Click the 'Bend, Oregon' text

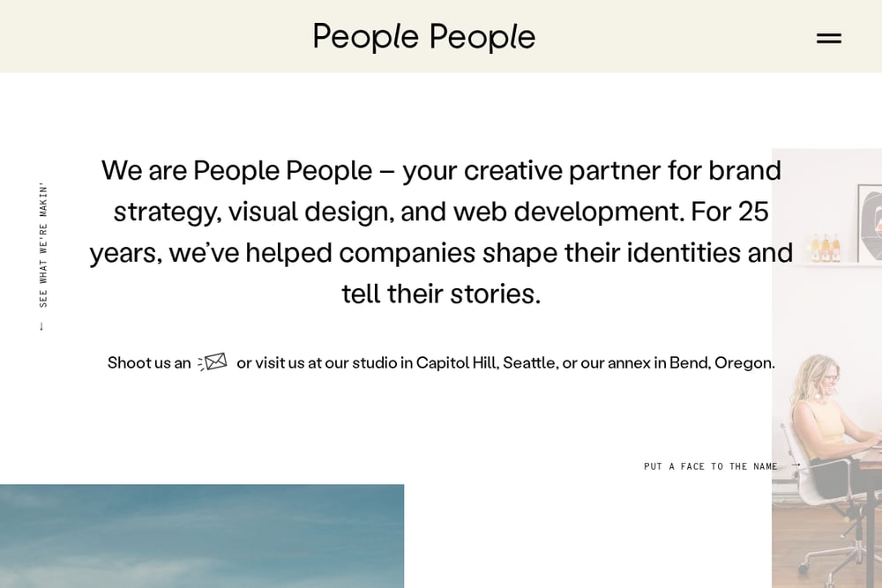721,362
